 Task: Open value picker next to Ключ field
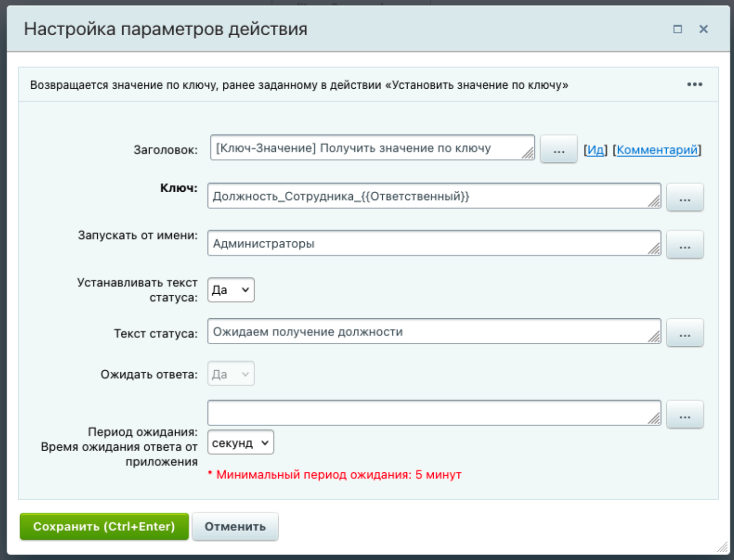tap(684, 197)
